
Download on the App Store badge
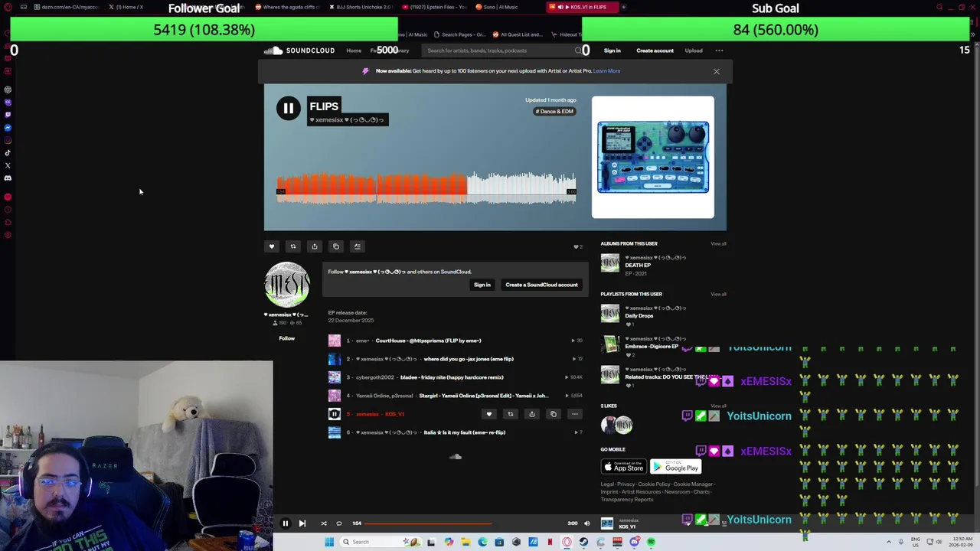tap(623, 467)
